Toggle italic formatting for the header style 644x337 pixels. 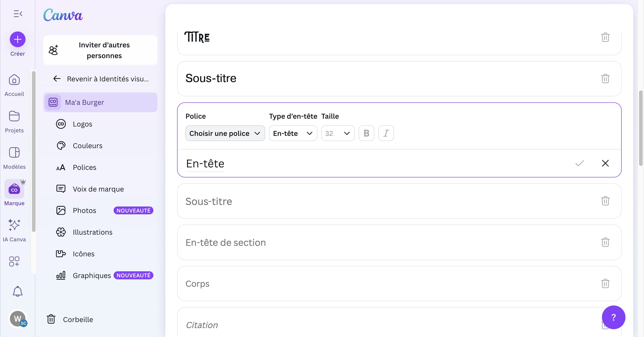(386, 133)
